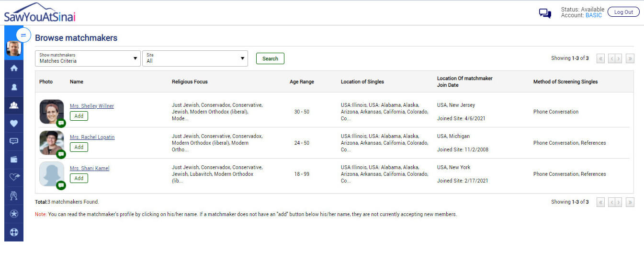Click the star circle sidebar icon
644x264 pixels.
[x=14, y=214]
